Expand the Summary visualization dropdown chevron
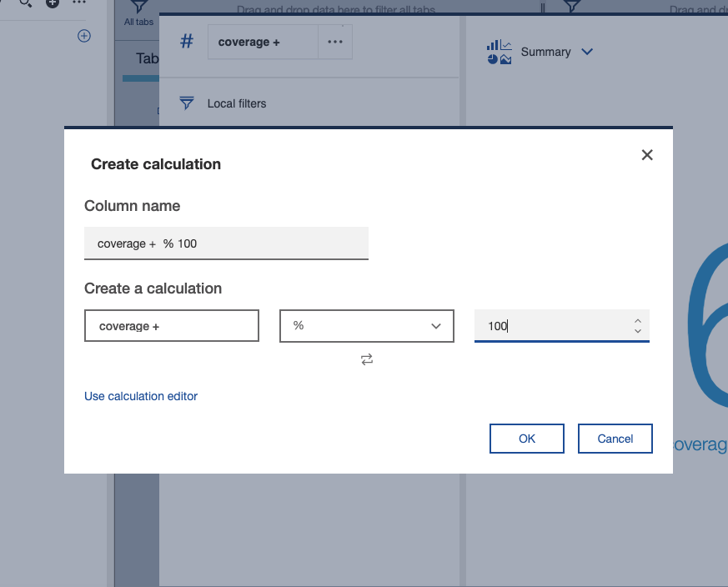728x587 pixels. pos(587,52)
